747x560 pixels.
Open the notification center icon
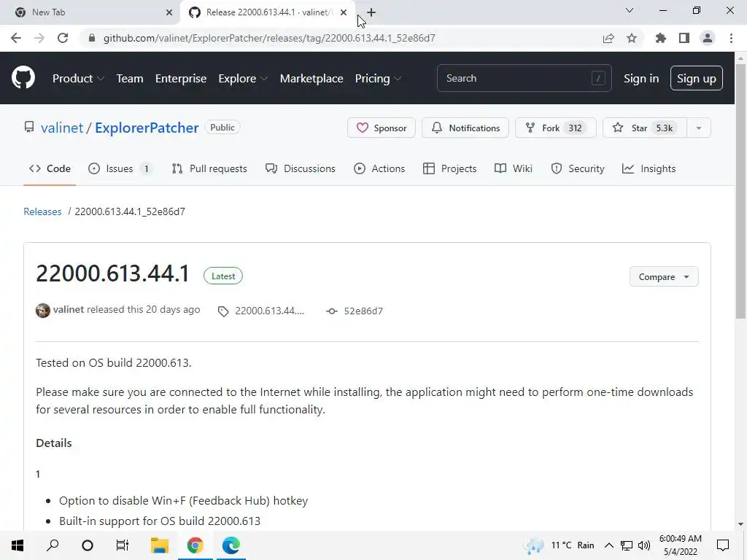tap(723, 545)
